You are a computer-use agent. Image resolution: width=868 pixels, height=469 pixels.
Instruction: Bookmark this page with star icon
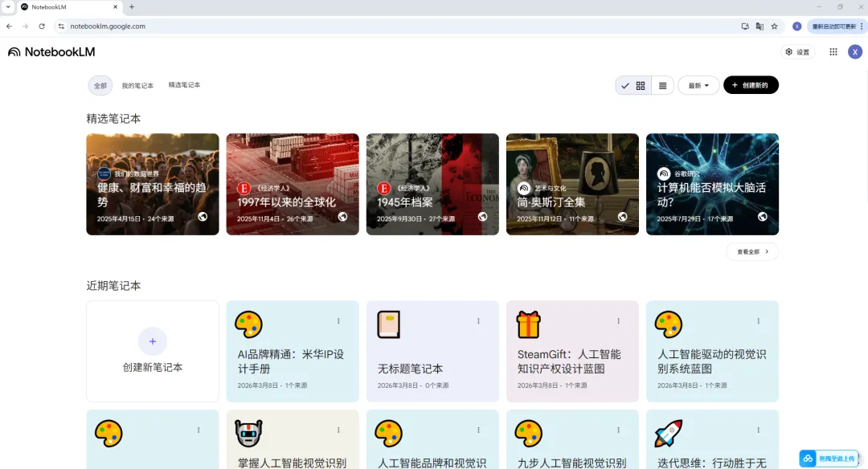click(x=775, y=26)
